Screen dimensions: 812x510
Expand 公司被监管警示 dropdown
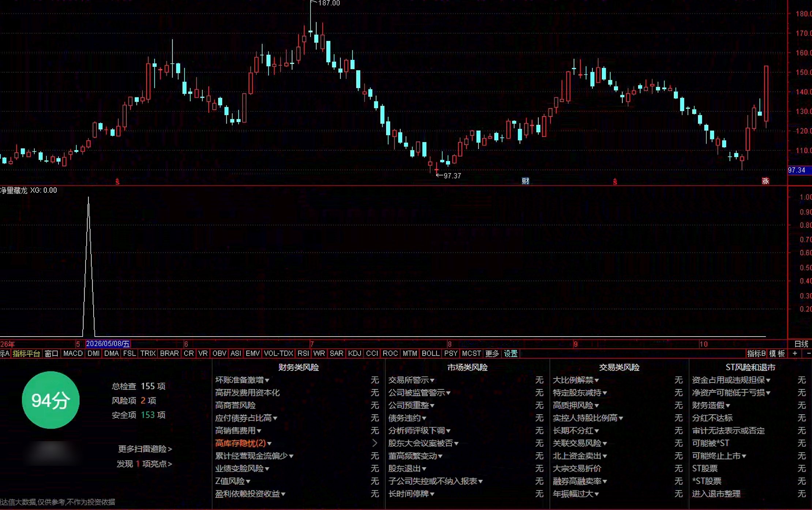tap(420, 393)
